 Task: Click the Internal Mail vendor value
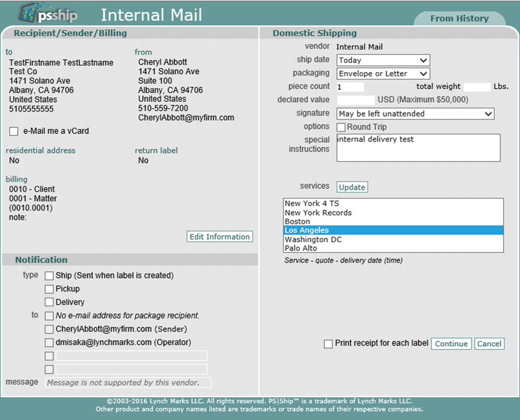(x=359, y=47)
